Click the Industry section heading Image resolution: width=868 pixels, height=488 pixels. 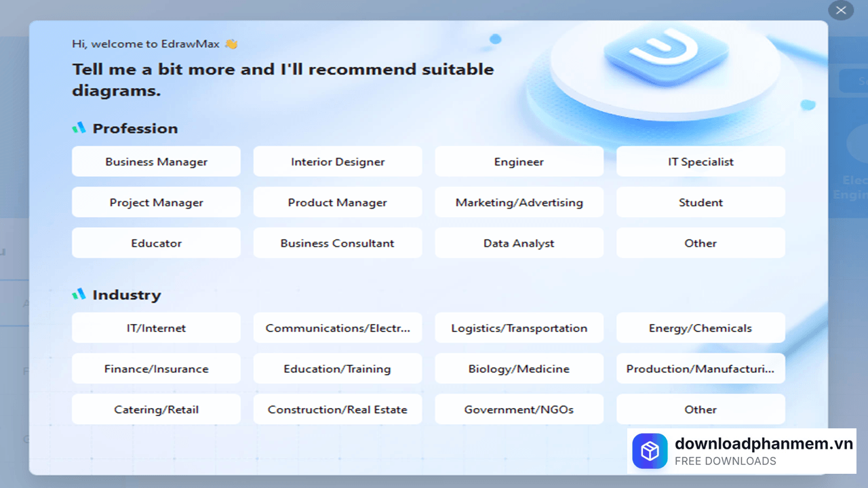(x=127, y=295)
